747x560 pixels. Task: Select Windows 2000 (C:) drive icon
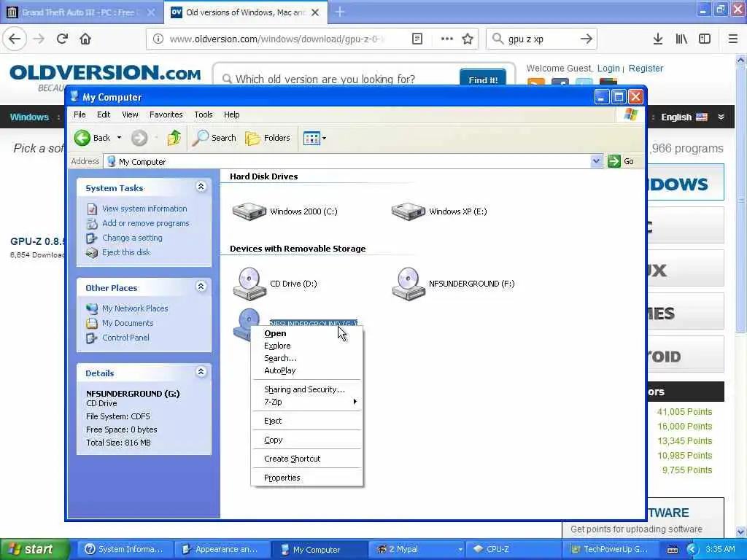[x=249, y=211]
